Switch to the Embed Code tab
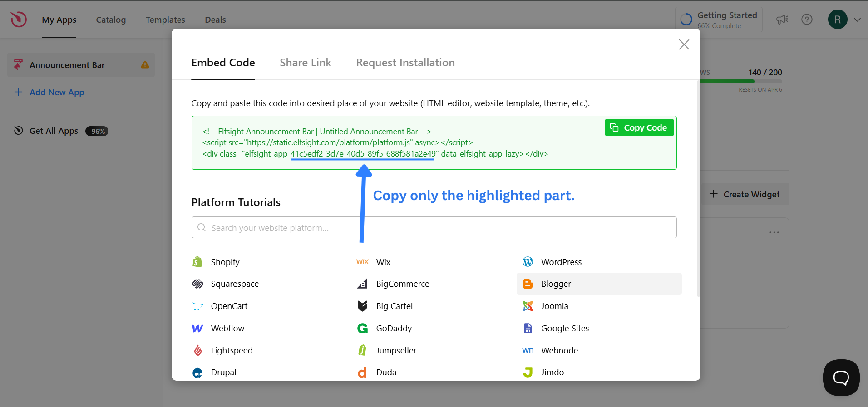This screenshot has width=868, height=407. 223,63
